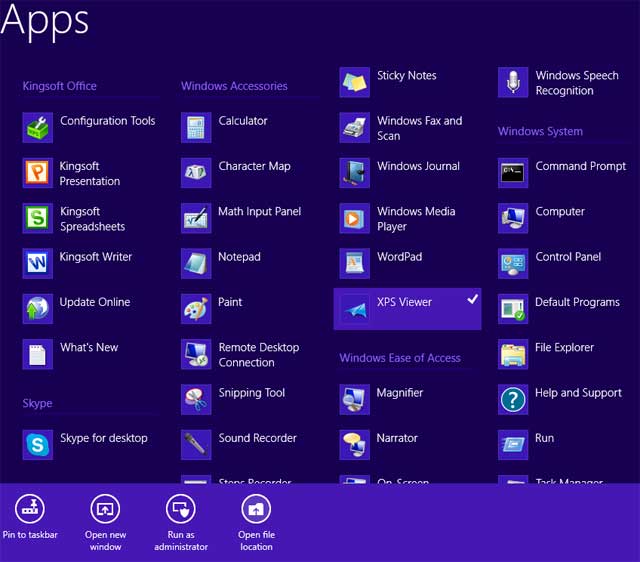This screenshot has width=640, height=562.
Task: Click the 'Windows Journal' label text
Action: click(x=418, y=166)
